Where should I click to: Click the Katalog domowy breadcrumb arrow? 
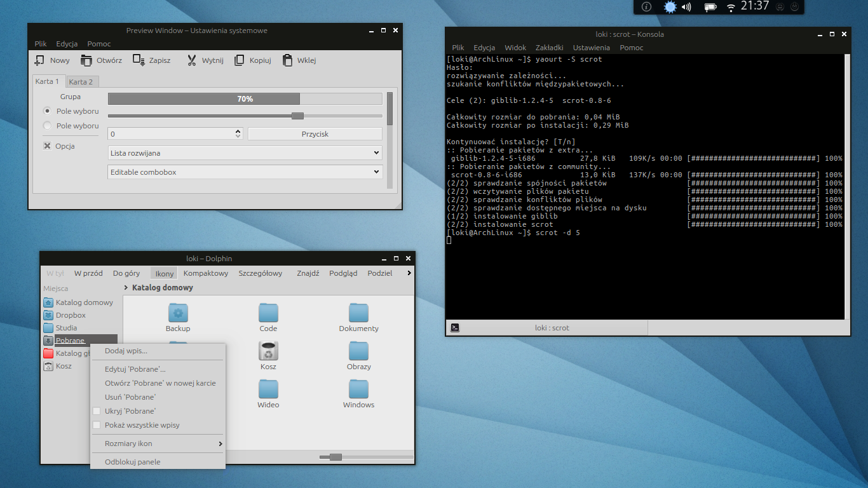(126, 288)
